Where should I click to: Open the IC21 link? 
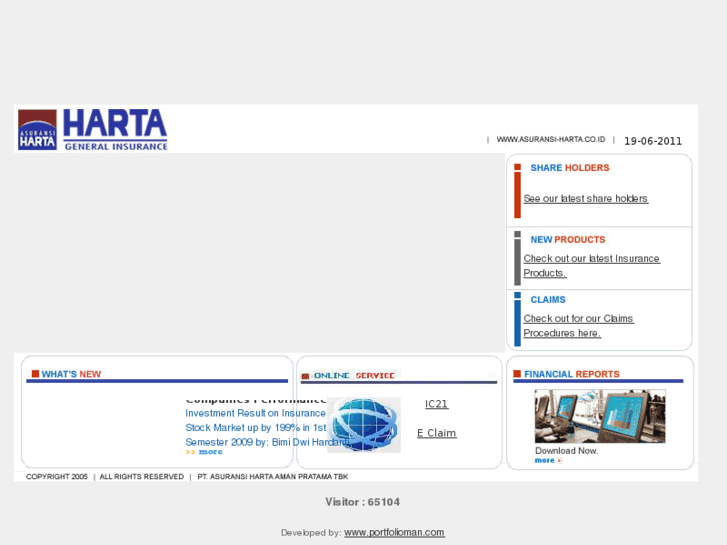tap(436, 404)
